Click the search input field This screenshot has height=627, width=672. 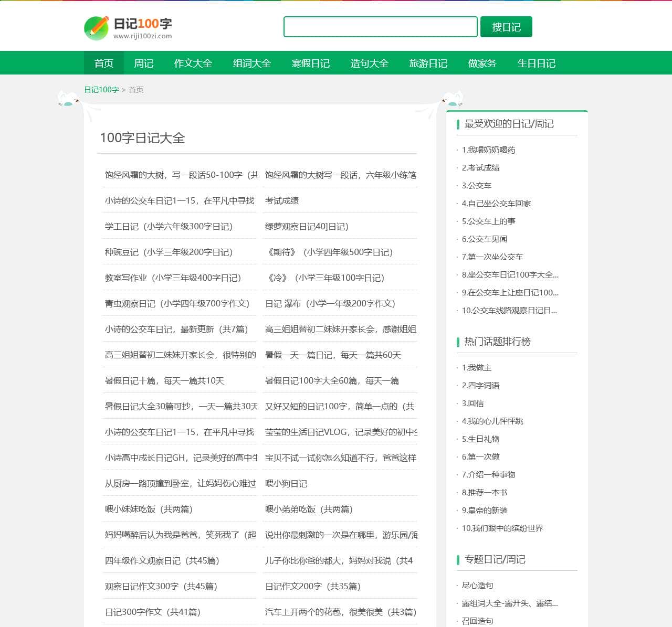pos(380,27)
